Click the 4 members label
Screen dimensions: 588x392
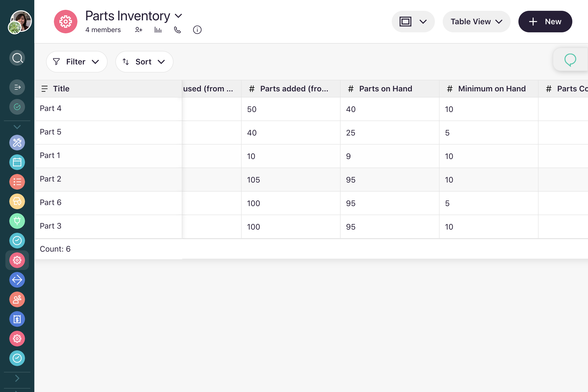(103, 30)
